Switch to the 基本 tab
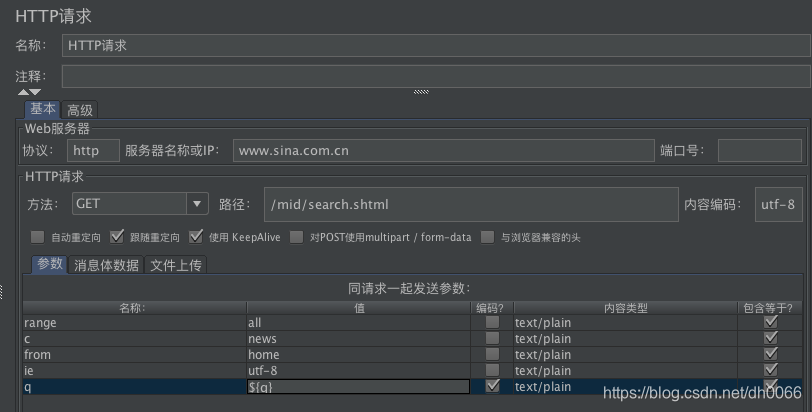The height and width of the screenshot is (412, 812). 42,109
